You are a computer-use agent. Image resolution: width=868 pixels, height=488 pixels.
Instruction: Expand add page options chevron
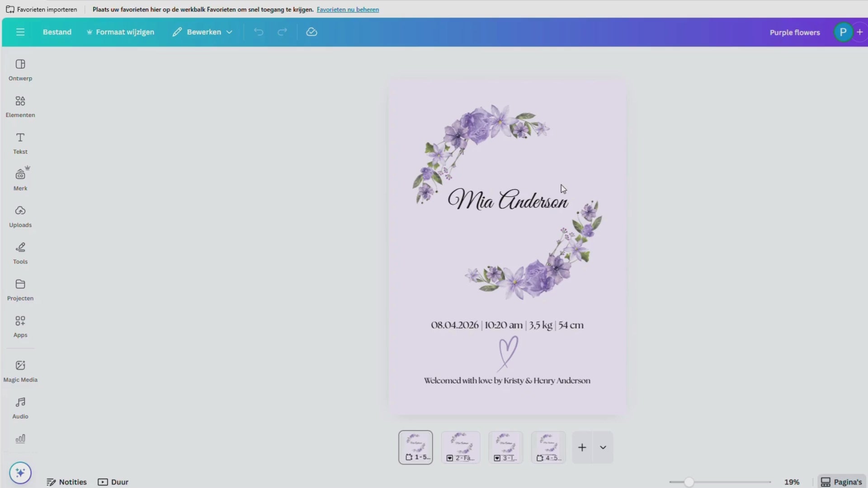pyautogui.click(x=603, y=447)
